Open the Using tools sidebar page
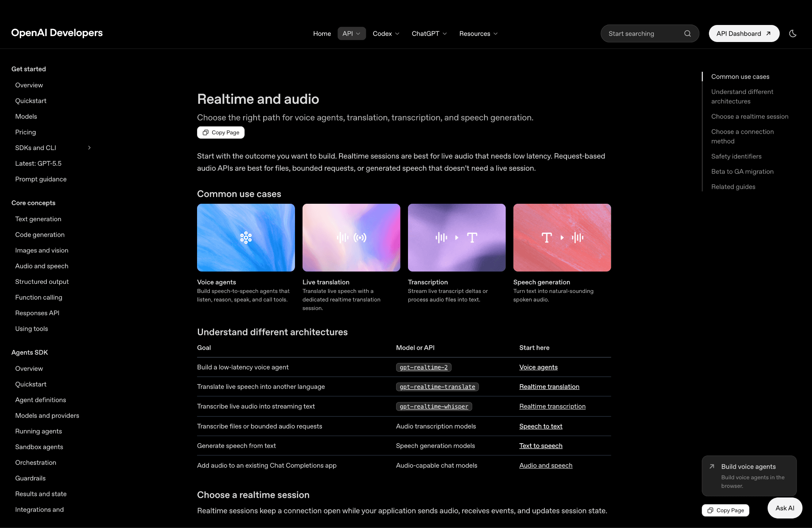 31,329
